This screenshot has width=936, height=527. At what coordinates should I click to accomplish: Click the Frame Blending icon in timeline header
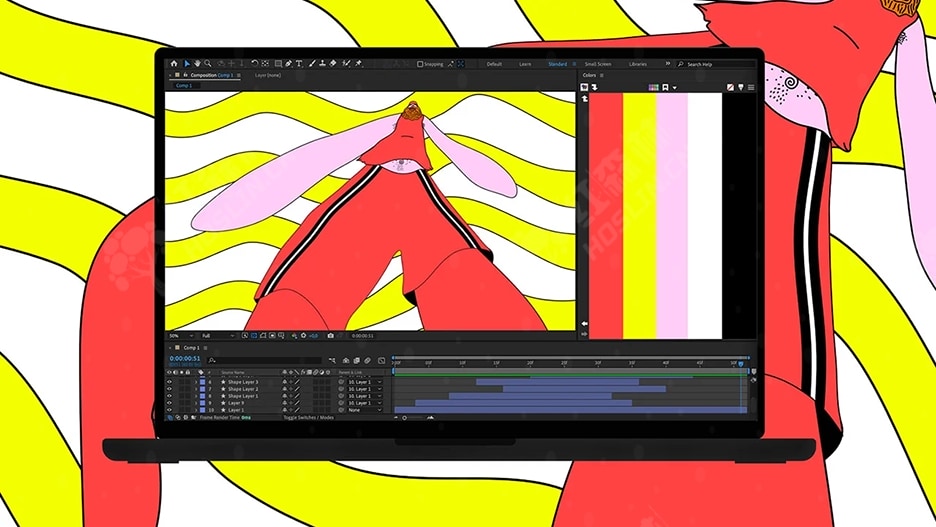pyautogui.click(x=356, y=360)
